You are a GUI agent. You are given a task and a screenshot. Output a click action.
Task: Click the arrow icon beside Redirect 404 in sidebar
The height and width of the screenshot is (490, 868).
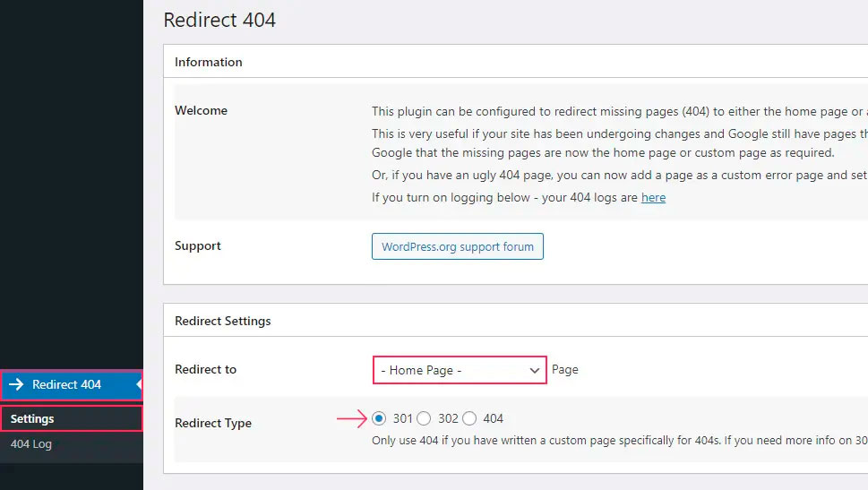pos(16,384)
